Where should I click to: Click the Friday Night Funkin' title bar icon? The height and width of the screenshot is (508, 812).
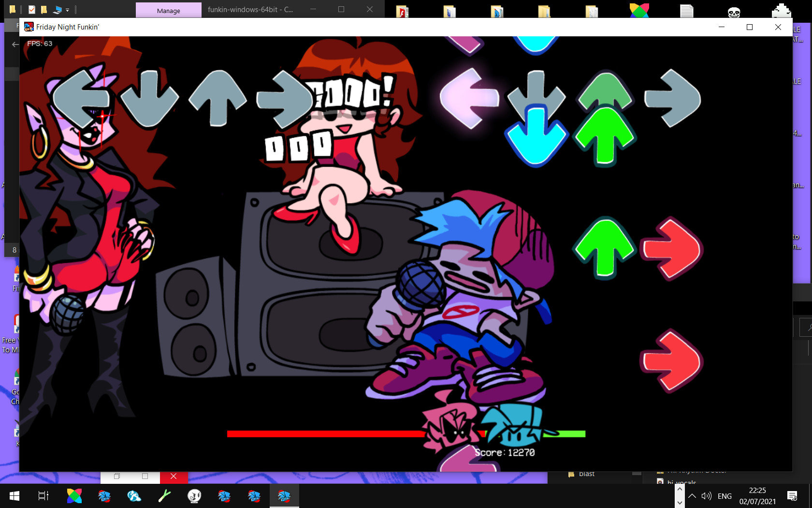(x=29, y=27)
